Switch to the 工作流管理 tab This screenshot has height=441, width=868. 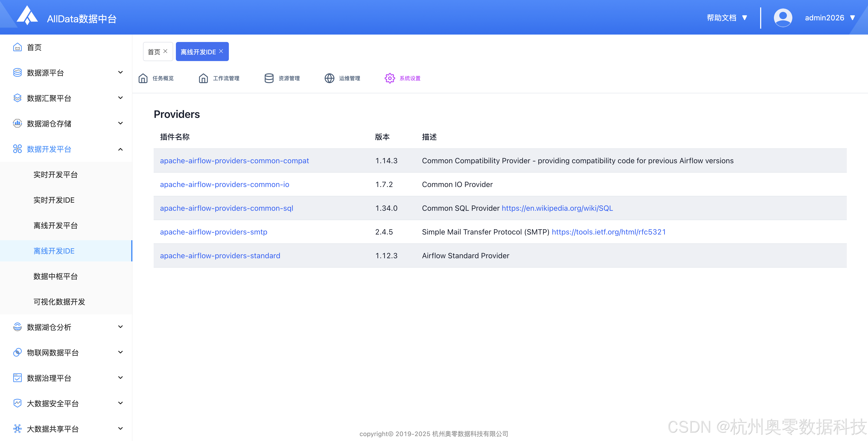tap(226, 78)
